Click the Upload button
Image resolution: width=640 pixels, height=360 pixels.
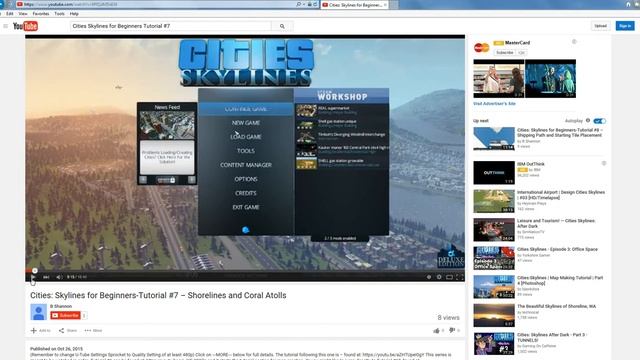pos(600,26)
